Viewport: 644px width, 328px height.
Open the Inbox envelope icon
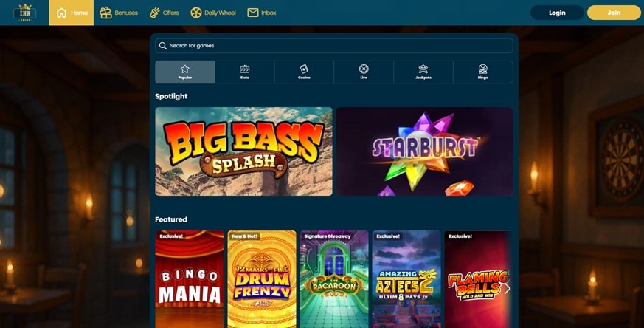[253, 13]
